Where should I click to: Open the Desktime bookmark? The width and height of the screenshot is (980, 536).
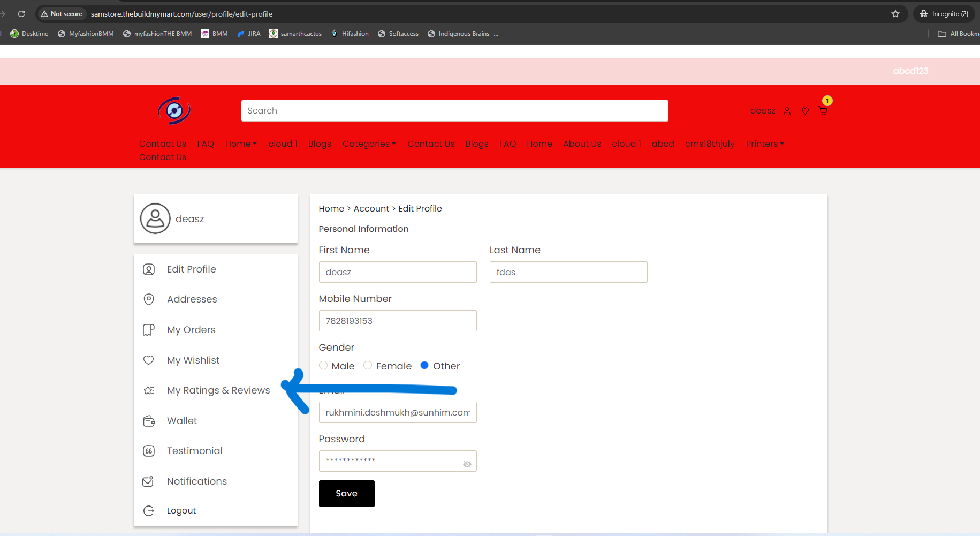29,34
